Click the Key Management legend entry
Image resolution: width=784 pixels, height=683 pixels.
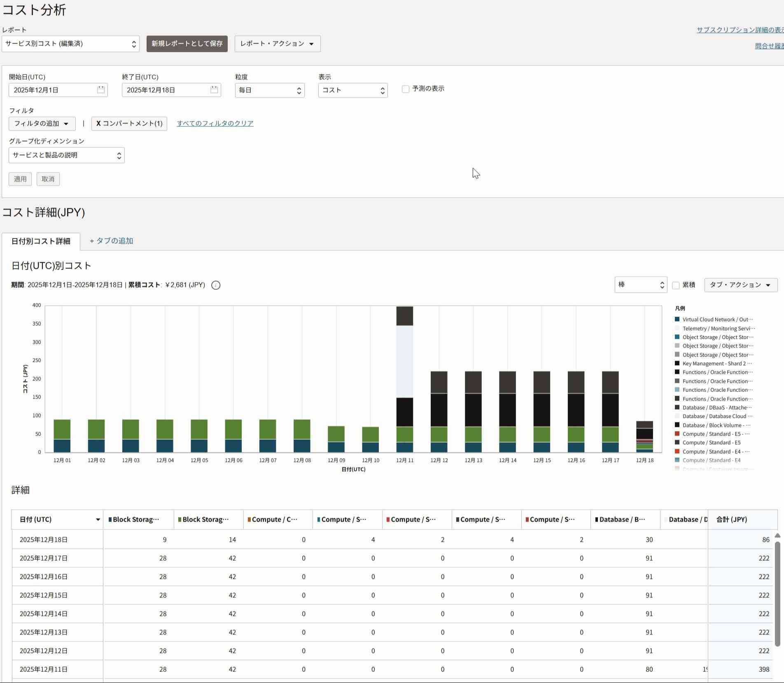click(716, 364)
